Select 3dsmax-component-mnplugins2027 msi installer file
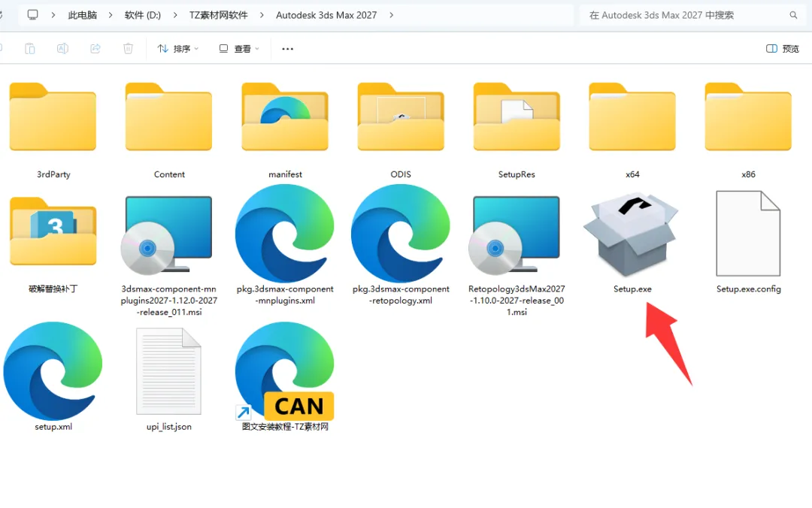This screenshot has width=812, height=508. click(167, 235)
